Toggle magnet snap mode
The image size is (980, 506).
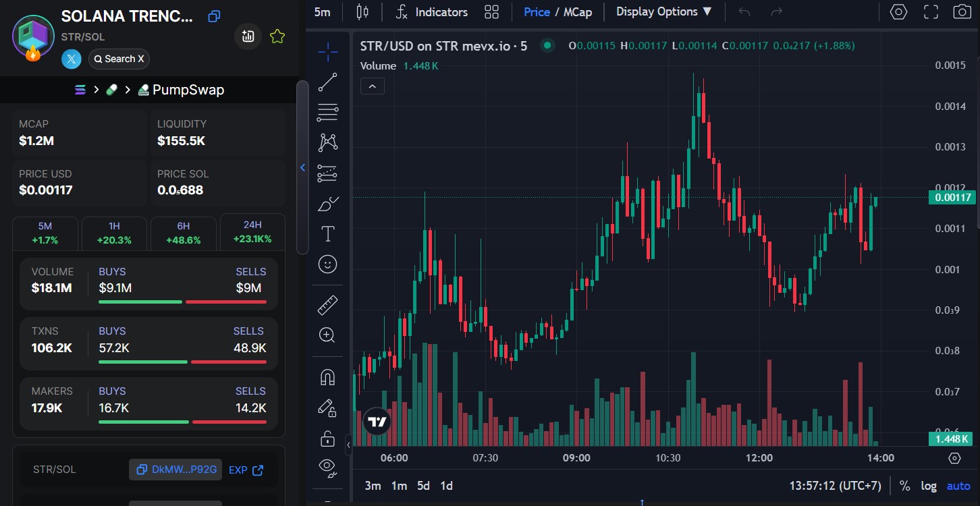328,377
